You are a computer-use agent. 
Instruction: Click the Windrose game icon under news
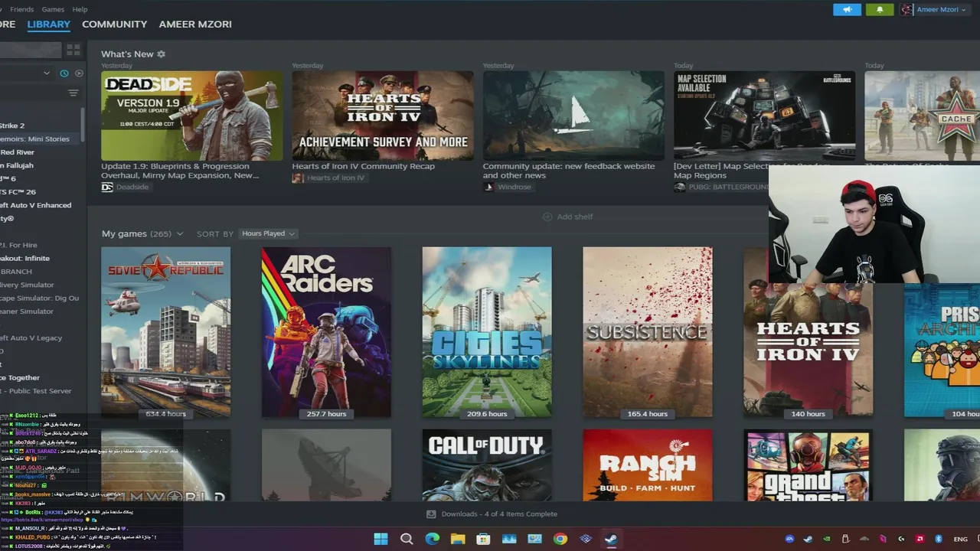488,187
